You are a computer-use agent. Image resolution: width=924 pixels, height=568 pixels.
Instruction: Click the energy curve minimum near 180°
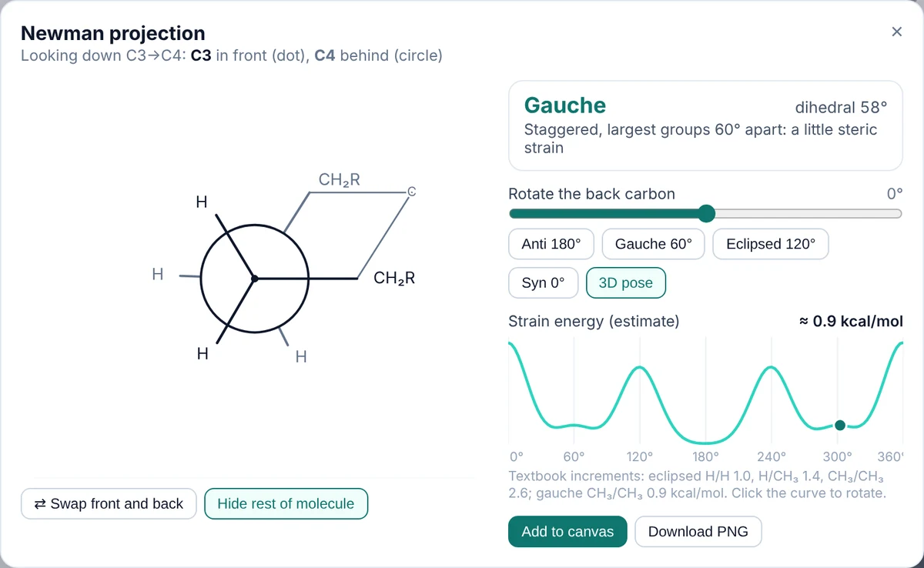coord(705,443)
